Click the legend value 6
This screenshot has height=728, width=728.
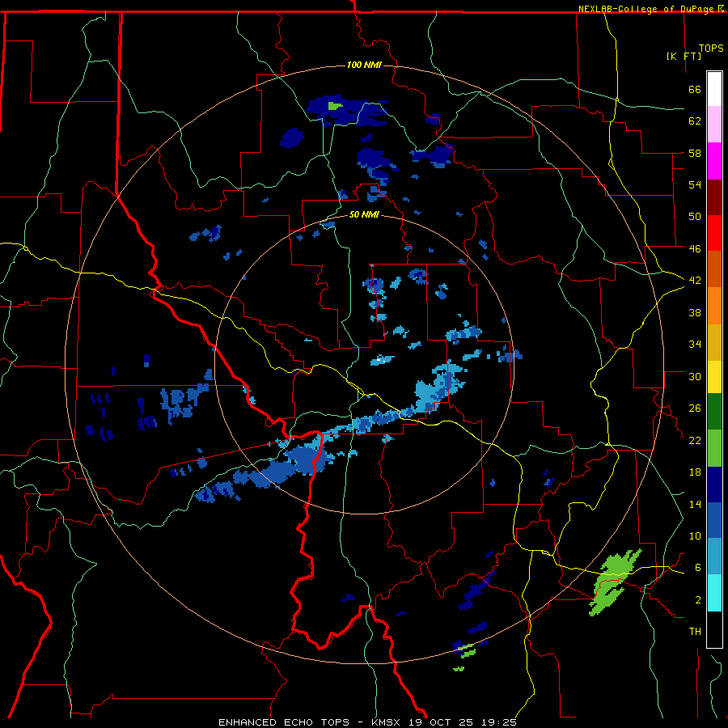(697, 567)
